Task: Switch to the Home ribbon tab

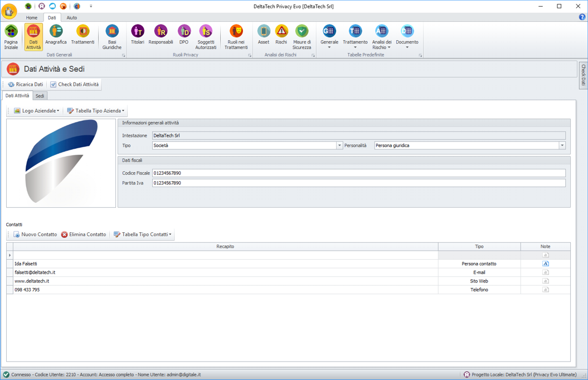Action: [x=32, y=18]
